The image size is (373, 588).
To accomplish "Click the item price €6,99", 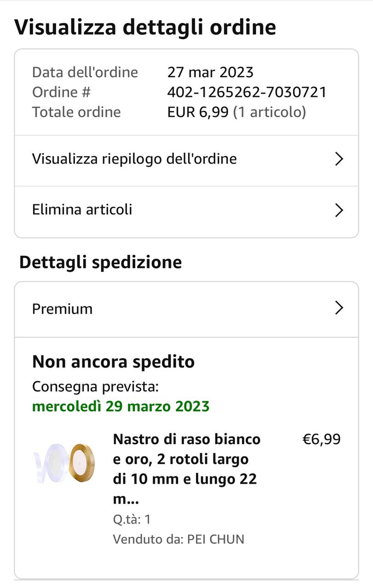I will (x=321, y=439).
